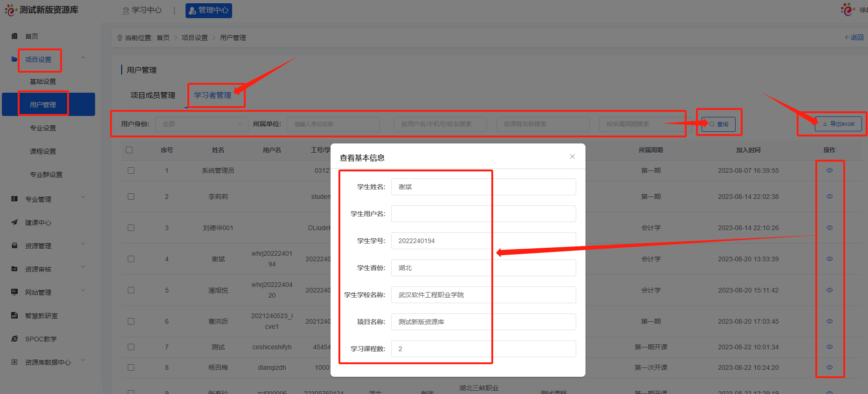
Task: Open 基础设置 in the sidebar
Action: (43, 82)
